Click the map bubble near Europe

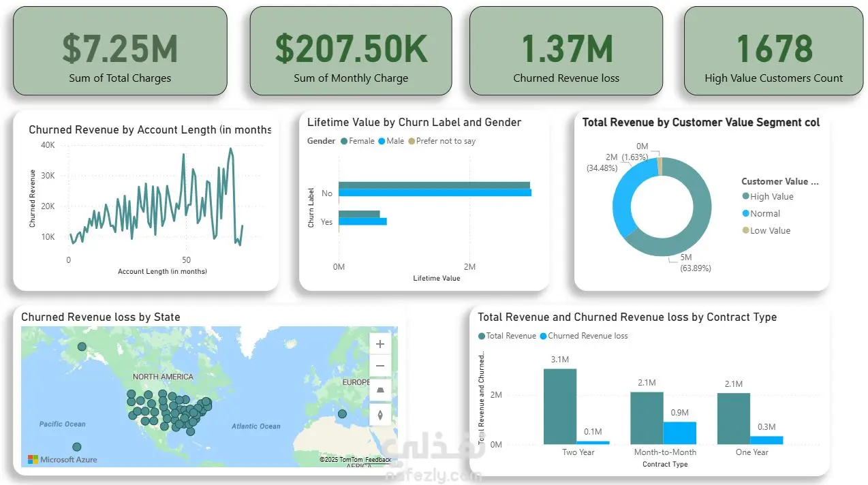(342, 414)
